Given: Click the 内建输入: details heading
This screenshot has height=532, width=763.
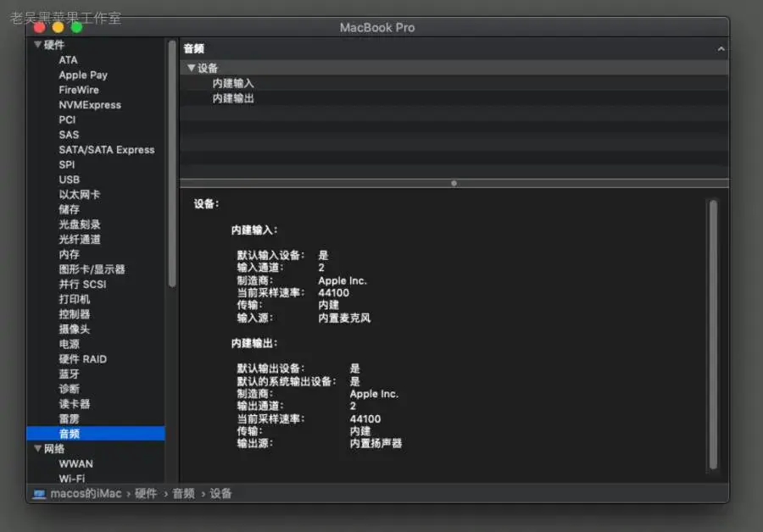Looking at the screenshot, I should click(254, 230).
